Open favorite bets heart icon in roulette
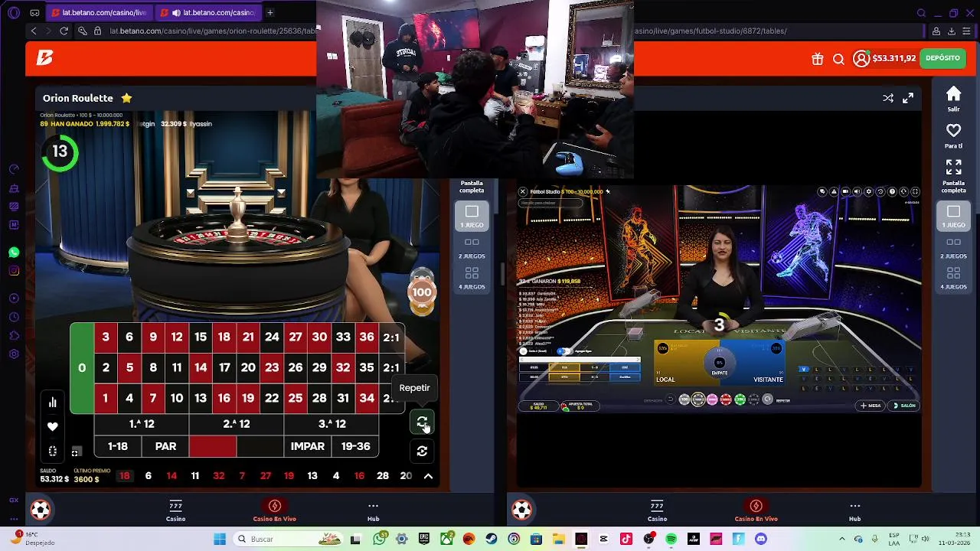Viewport: 980px width, 551px height. 53,426
